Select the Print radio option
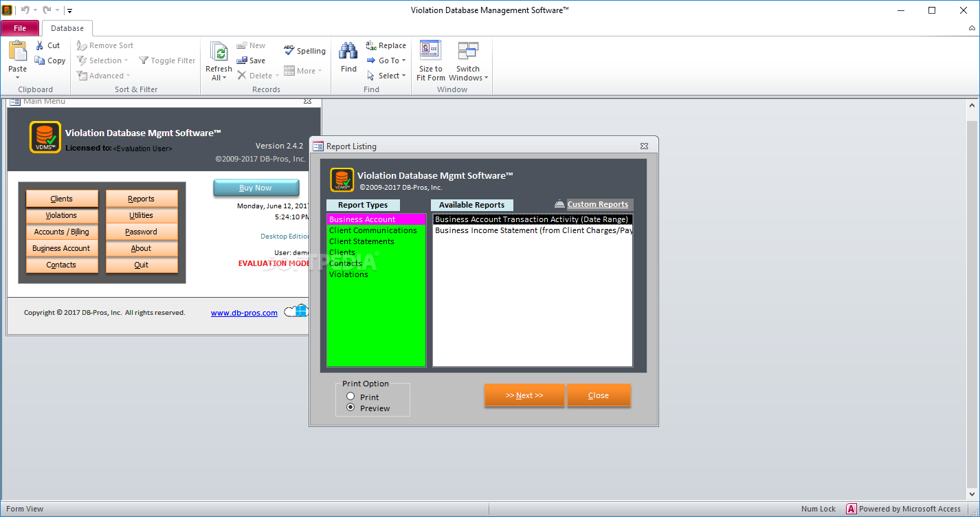The height and width of the screenshot is (517, 980). click(x=350, y=397)
